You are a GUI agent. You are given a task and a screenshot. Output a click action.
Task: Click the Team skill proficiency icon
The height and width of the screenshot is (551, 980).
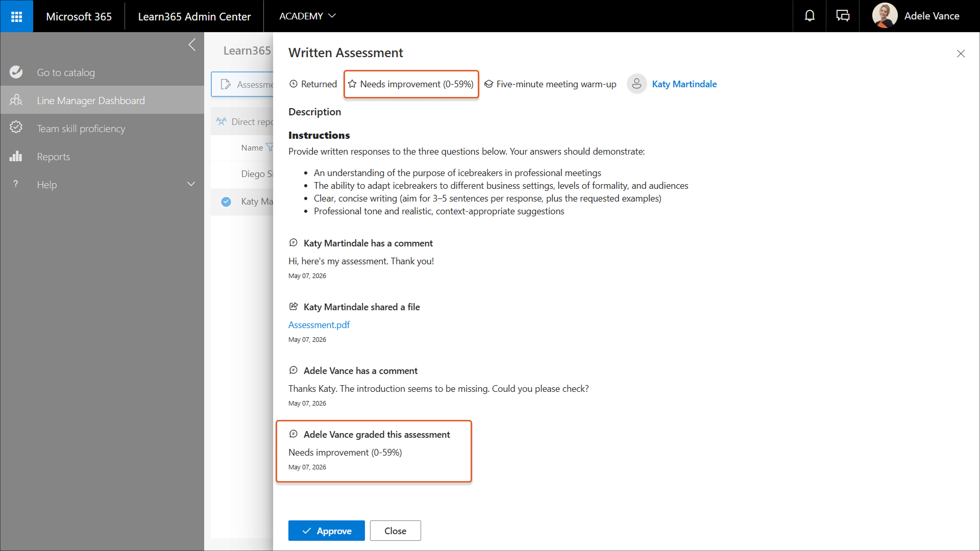(16, 128)
